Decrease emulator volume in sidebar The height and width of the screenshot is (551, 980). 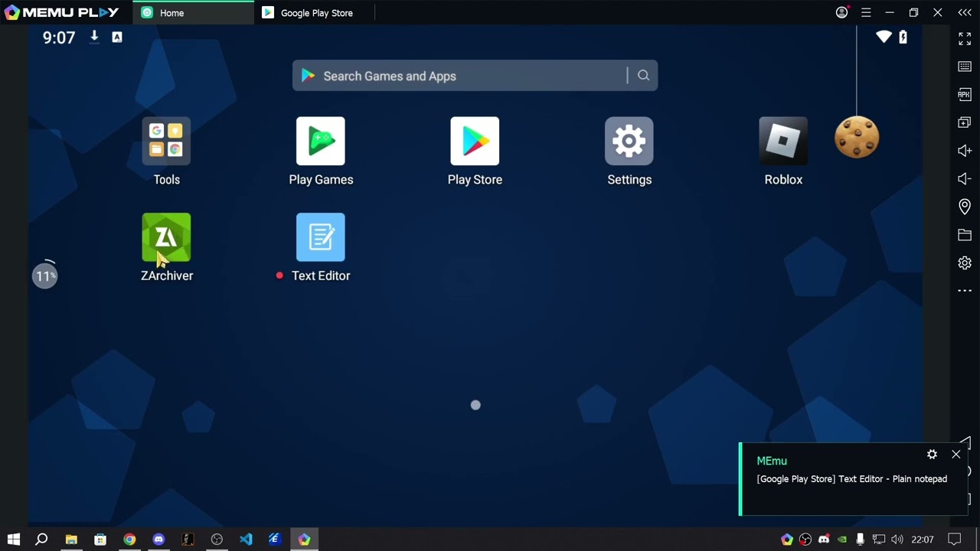[965, 178]
